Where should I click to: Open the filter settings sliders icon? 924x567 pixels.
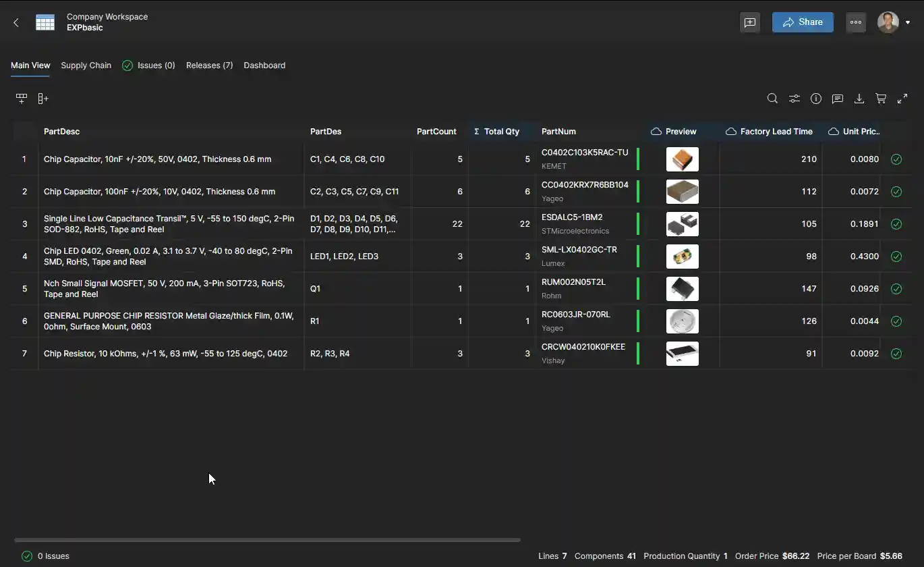tap(795, 99)
